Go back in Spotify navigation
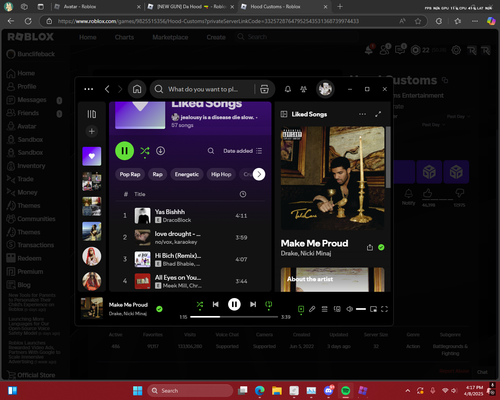The width and height of the screenshot is (500, 400). pyautogui.click(x=107, y=89)
